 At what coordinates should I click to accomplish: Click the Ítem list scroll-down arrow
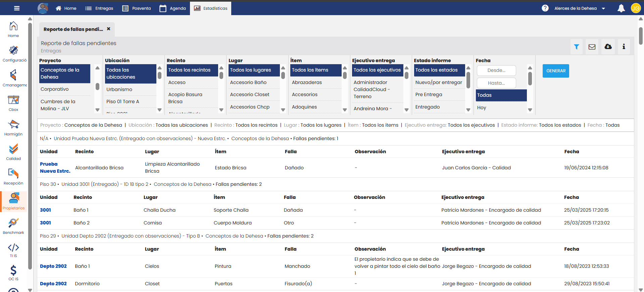point(345,110)
